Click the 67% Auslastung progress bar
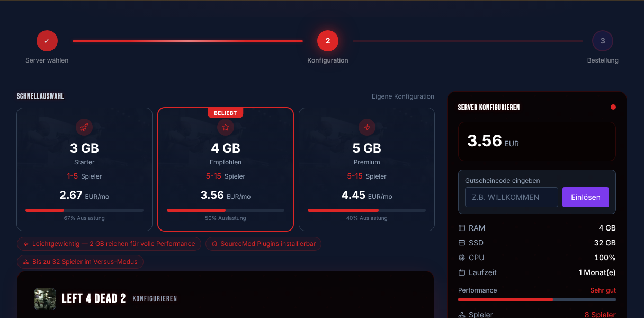644x318 pixels. point(85,210)
